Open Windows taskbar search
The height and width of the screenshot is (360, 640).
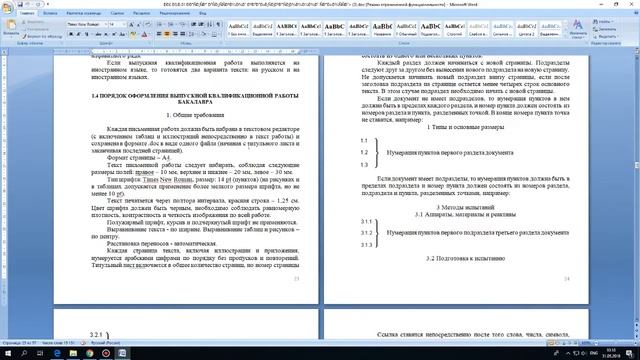24,353
